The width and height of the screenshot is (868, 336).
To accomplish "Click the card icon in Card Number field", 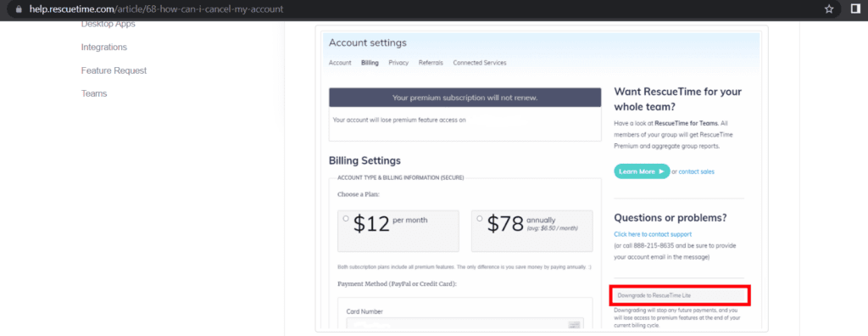I will click(574, 324).
